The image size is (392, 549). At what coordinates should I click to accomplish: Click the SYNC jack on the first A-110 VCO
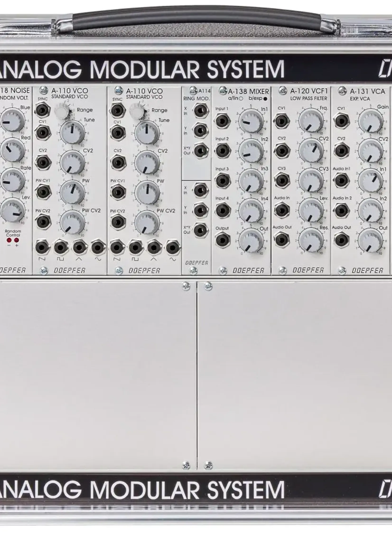[x=42, y=110]
